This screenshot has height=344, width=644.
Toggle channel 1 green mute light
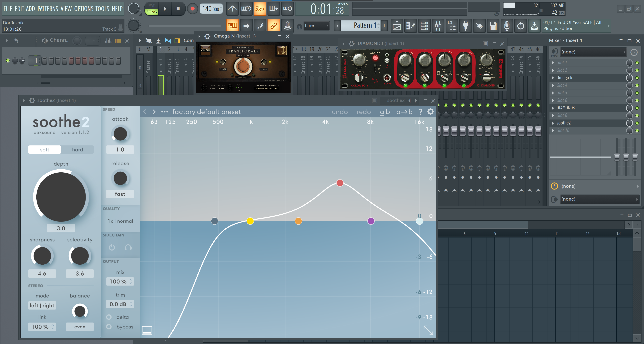[x=8, y=60]
